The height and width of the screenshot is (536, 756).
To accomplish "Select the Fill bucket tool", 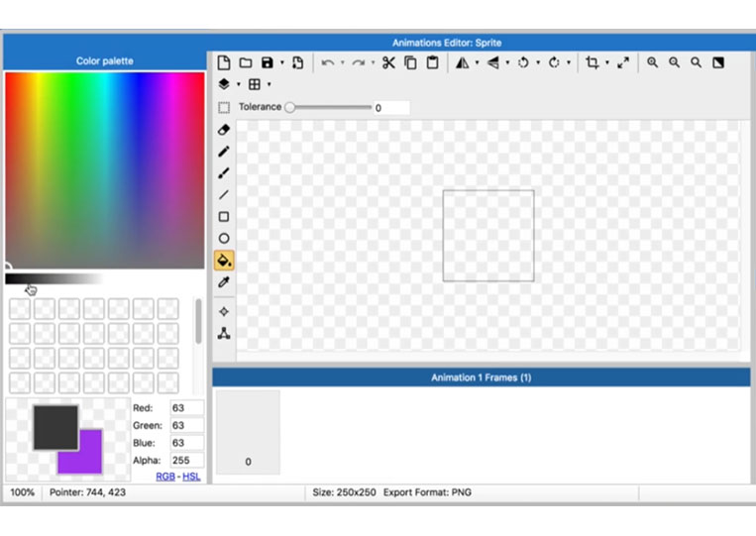I will point(224,261).
